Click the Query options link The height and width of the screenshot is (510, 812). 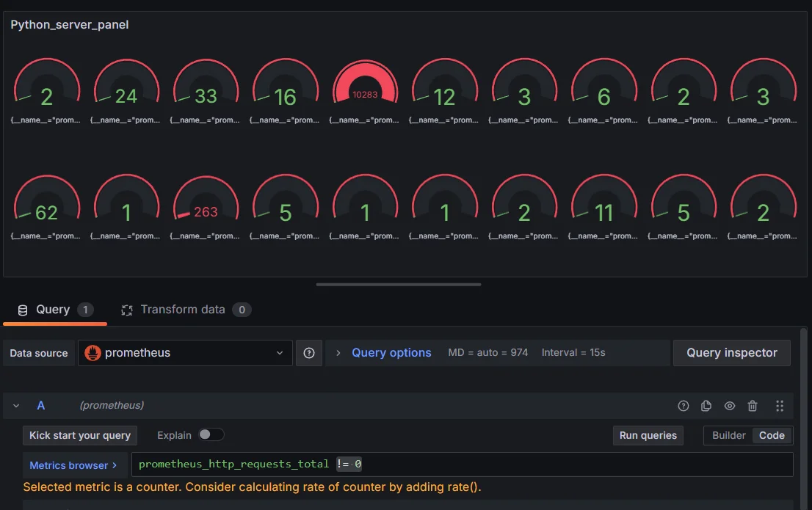(x=391, y=353)
